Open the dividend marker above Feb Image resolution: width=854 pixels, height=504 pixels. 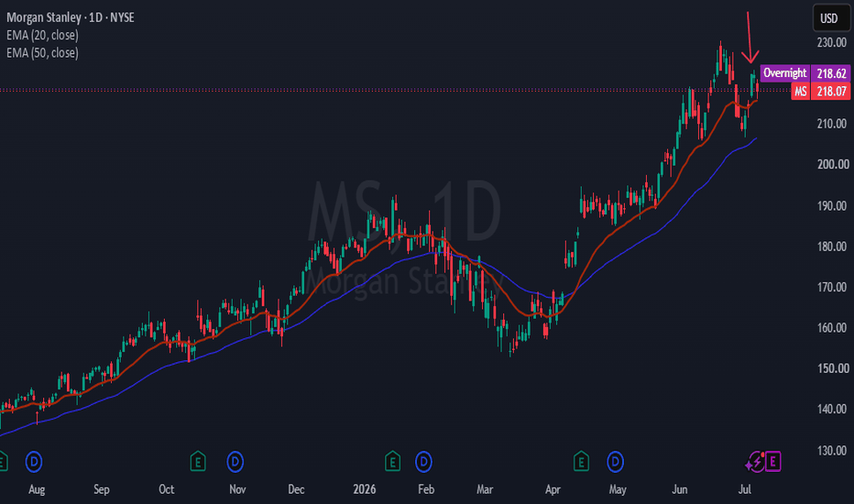click(x=423, y=462)
